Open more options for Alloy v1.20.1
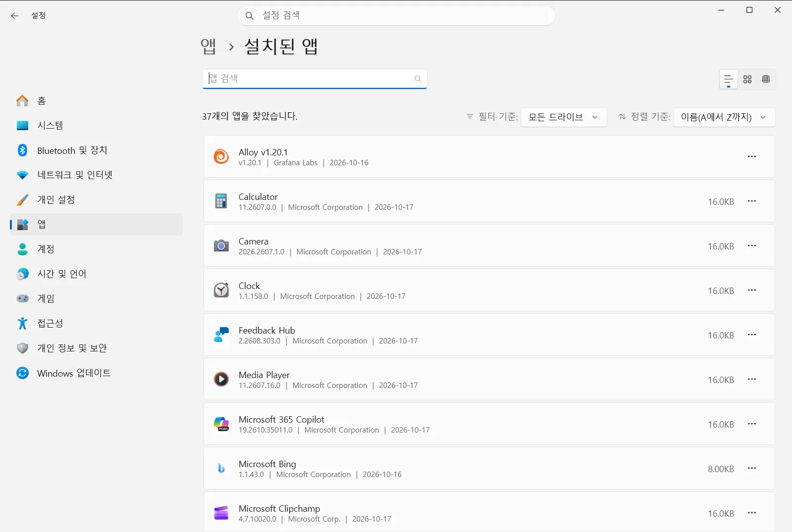792x532 pixels. click(x=752, y=156)
